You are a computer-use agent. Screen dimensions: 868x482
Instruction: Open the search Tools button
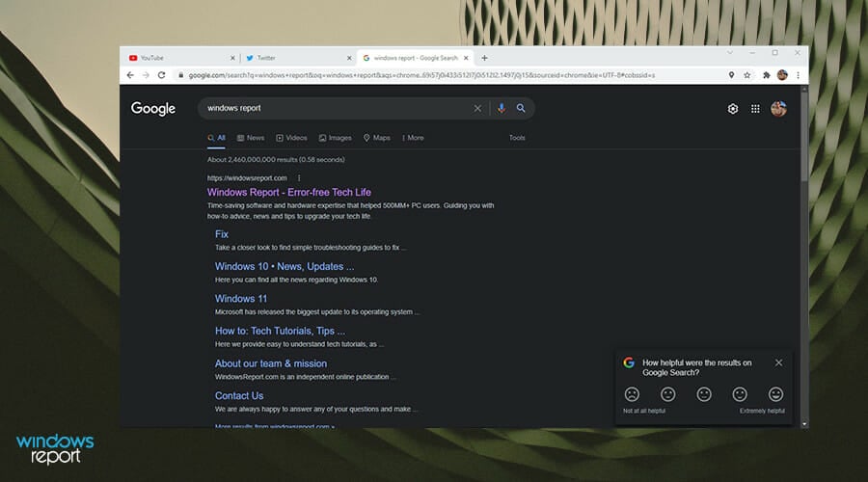point(517,138)
